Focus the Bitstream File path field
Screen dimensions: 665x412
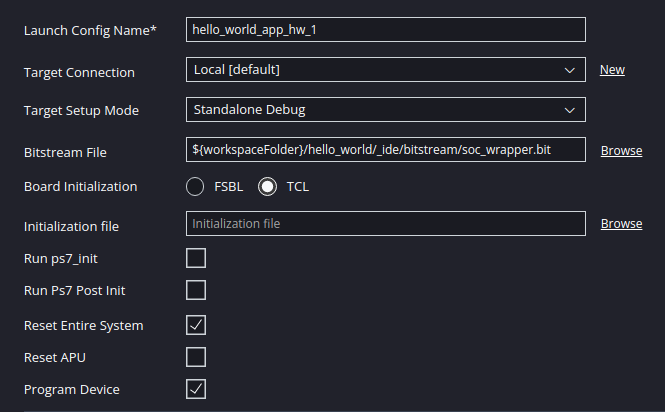385,150
